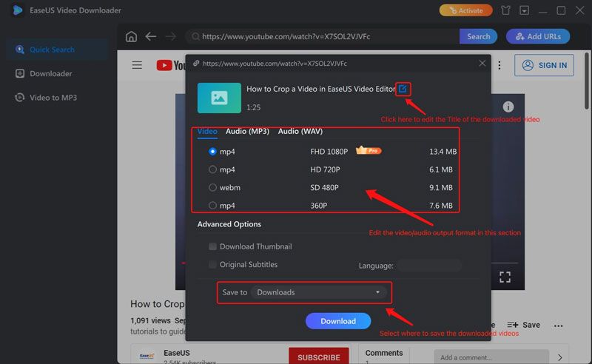Image resolution: width=592 pixels, height=364 pixels.
Task: Open the EaseUS channel name link
Action: [177, 353]
